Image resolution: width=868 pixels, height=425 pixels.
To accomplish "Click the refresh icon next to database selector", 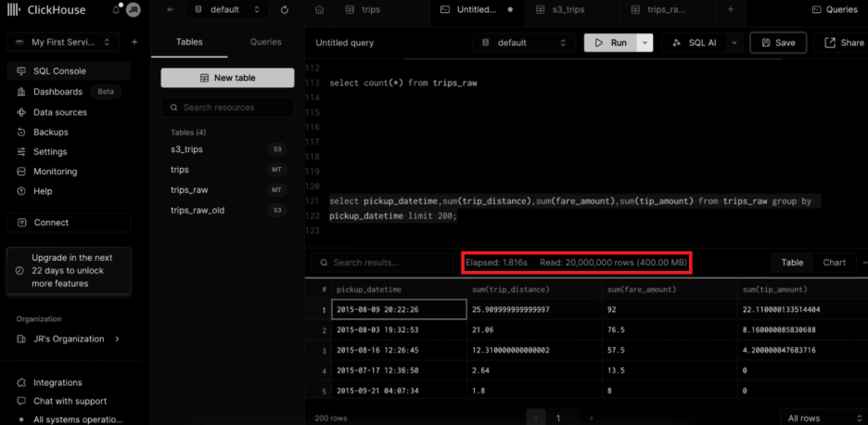I will [285, 9].
